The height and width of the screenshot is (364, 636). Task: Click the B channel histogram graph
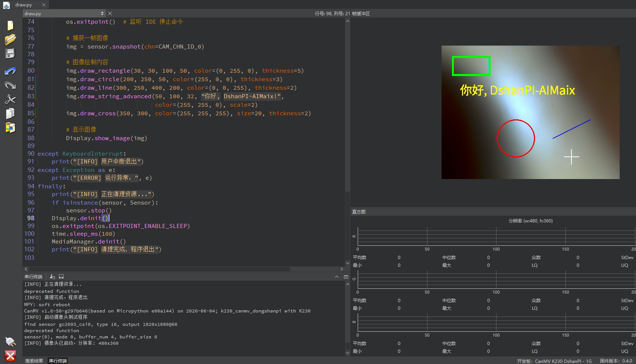(x=496, y=322)
